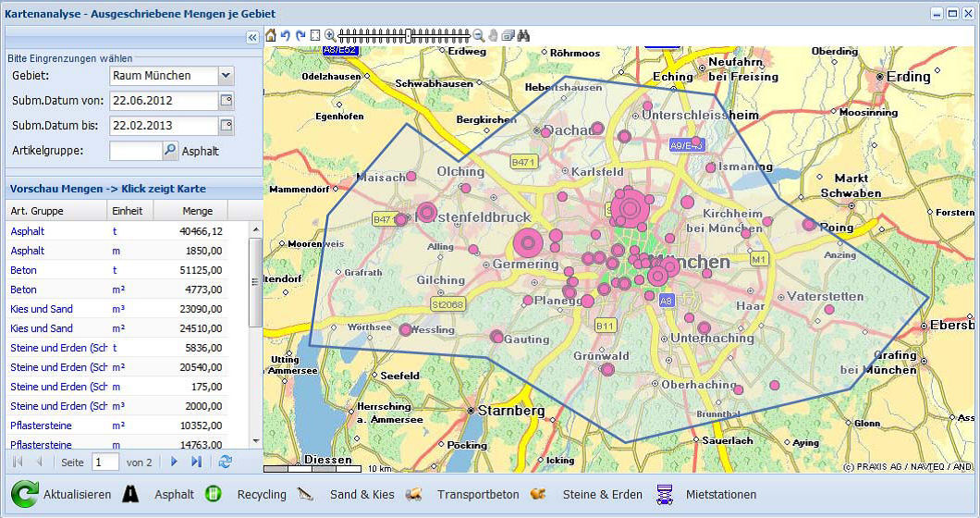Go to next page of results

pyautogui.click(x=174, y=461)
